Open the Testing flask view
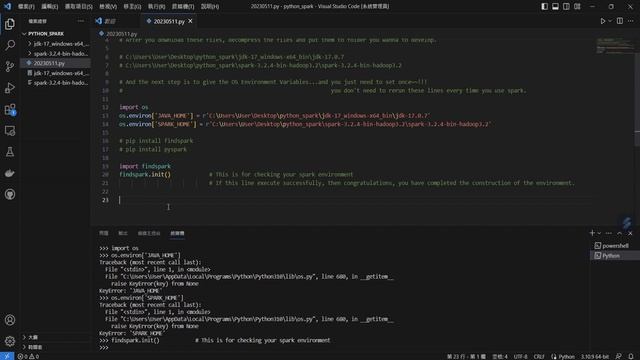Image resolution: width=640 pixels, height=360 pixels. click(10, 152)
